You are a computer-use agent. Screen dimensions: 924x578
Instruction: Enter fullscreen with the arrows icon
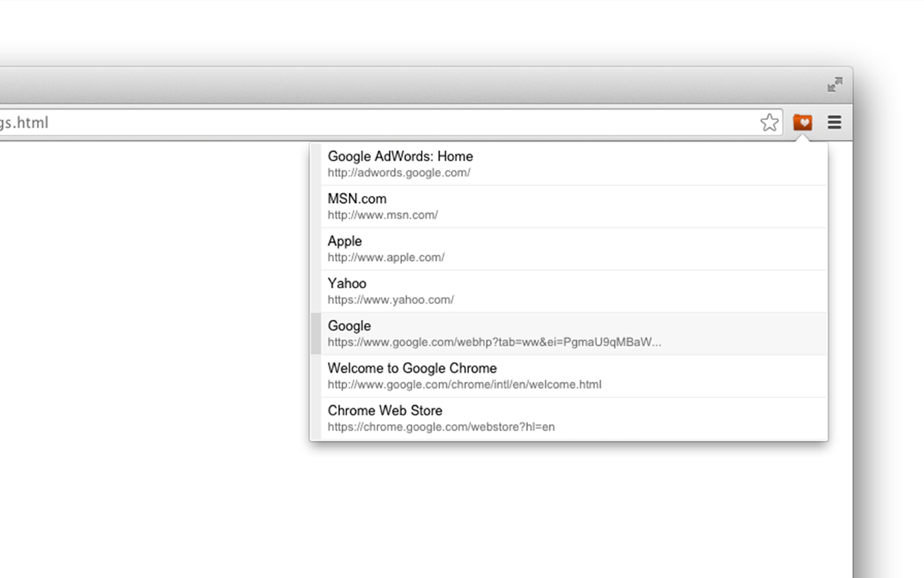[835, 85]
